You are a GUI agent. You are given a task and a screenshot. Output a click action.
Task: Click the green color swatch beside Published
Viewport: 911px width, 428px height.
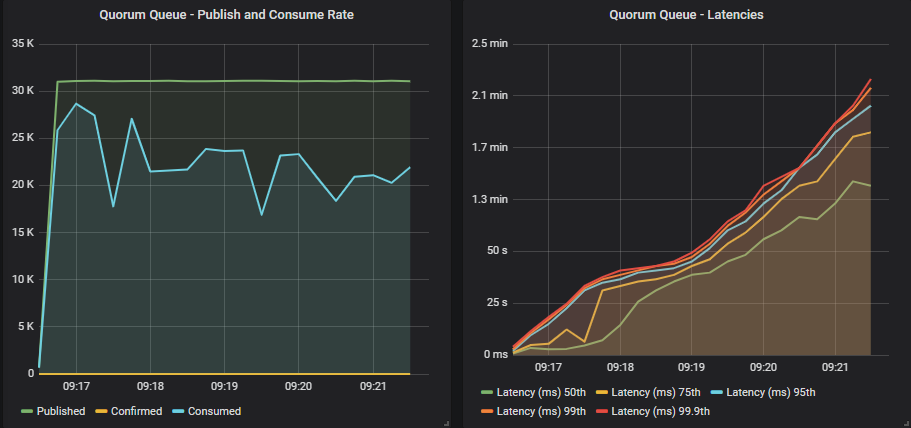point(27,411)
